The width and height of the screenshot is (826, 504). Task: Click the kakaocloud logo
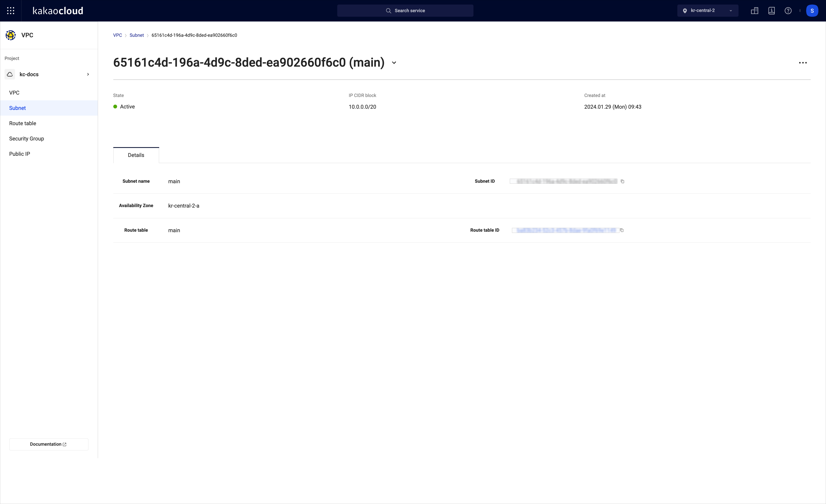pyautogui.click(x=58, y=11)
